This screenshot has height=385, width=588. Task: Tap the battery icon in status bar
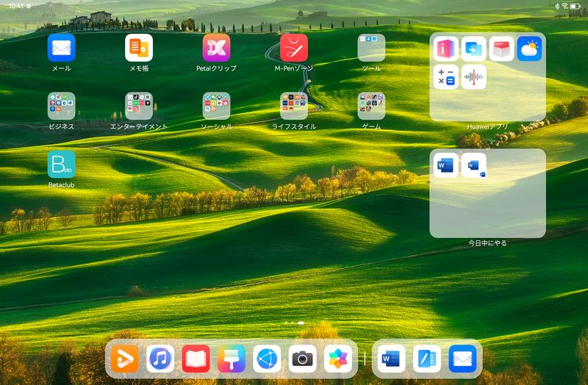coord(576,6)
